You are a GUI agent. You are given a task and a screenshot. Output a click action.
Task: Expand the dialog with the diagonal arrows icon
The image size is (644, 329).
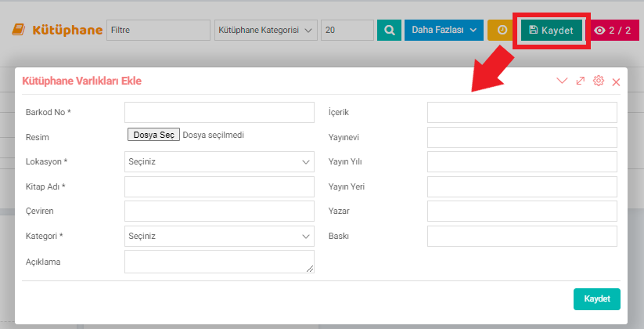pos(580,81)
